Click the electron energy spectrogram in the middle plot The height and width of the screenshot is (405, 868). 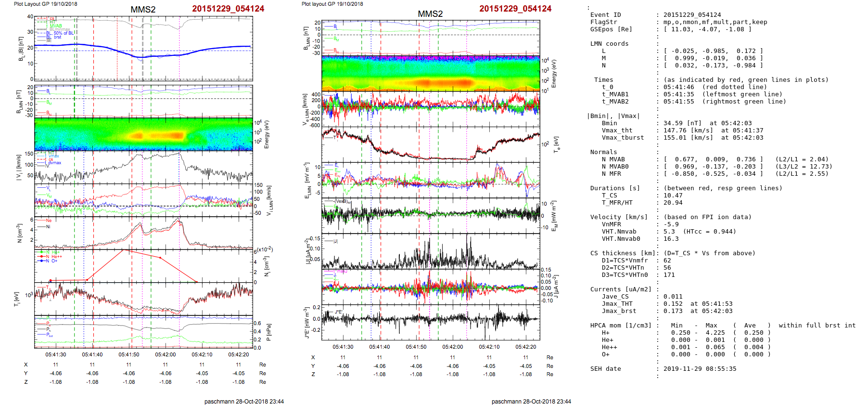pyautogui.click(x=431, y=73)
